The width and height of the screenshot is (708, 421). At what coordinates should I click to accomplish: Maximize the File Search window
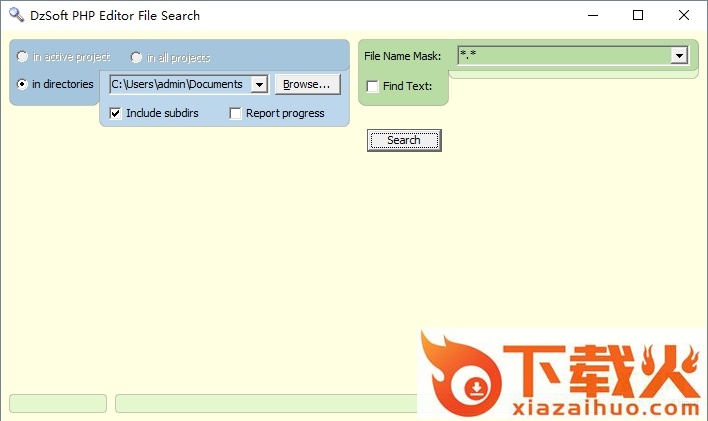[638, 15]
